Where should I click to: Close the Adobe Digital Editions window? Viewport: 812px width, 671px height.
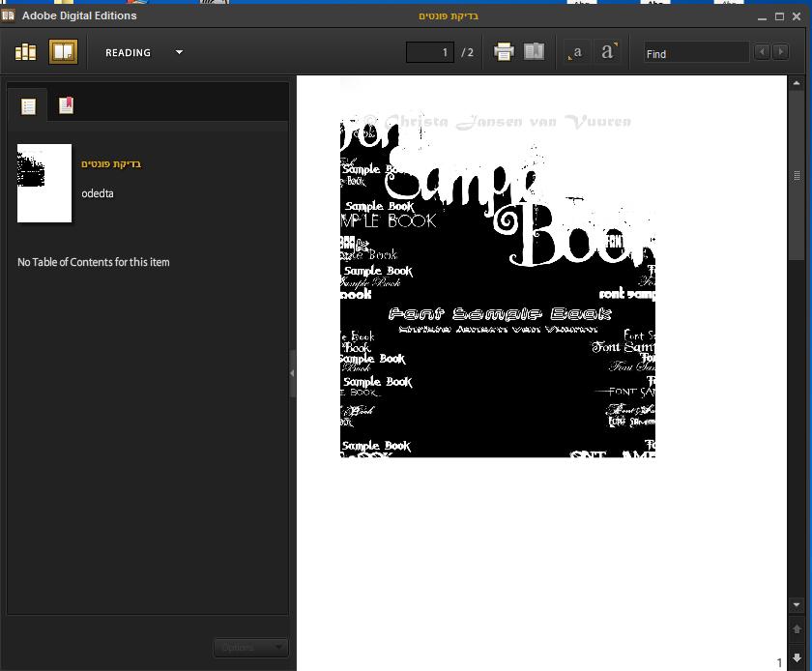(797, 16)
